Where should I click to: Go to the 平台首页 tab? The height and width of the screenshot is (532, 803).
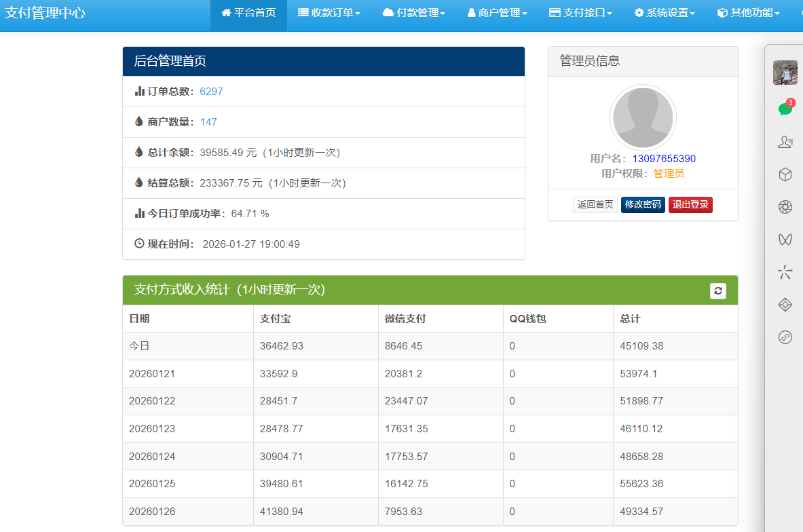[x=248, y=13]
